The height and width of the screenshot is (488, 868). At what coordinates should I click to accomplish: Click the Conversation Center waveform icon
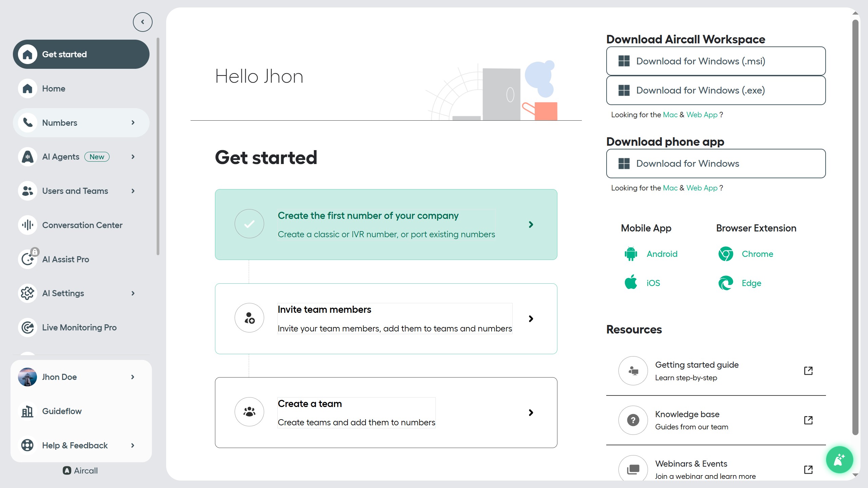click(27, 225)
